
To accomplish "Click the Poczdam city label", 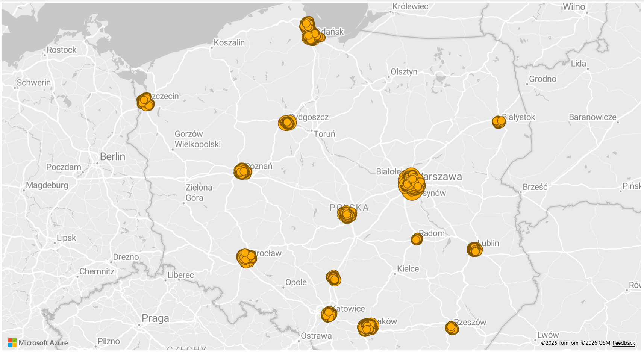I will pos(64,167).
